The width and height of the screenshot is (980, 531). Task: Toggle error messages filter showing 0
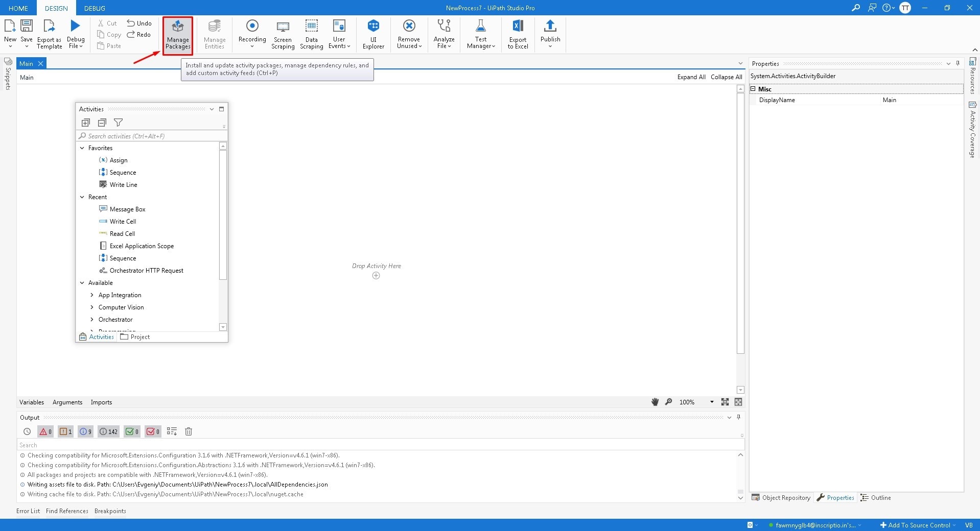pos(45,431)
